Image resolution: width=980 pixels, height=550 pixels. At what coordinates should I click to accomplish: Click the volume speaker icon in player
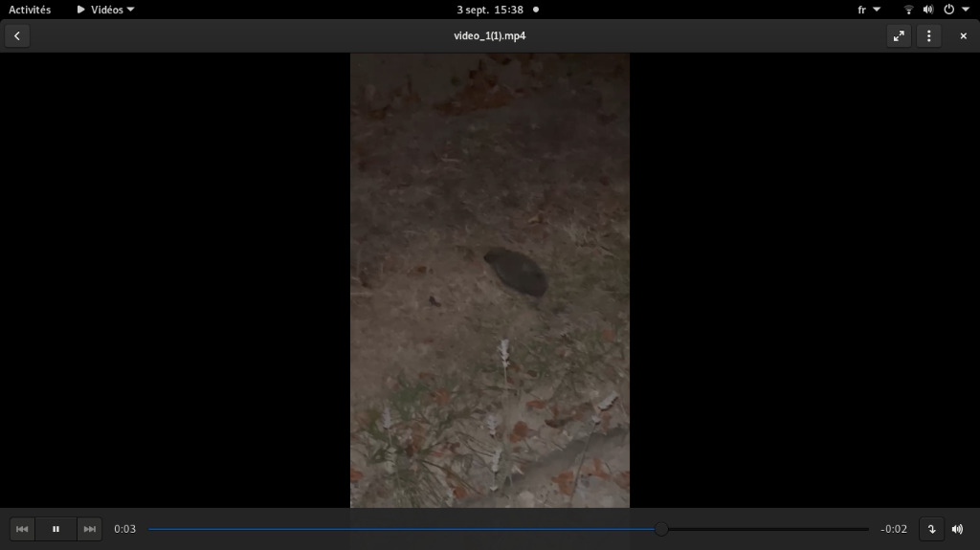point(957,529)
